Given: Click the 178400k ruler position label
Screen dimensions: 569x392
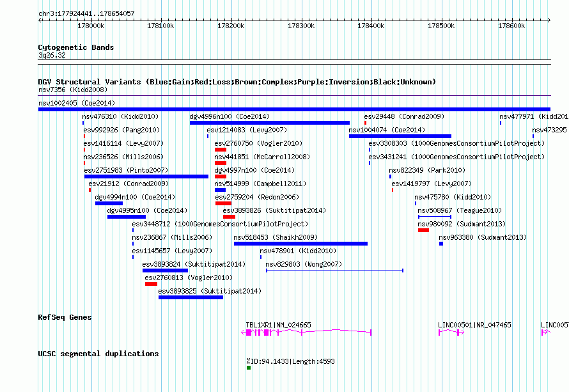Looking at the screenshot, I should click(x=371, y=26).
